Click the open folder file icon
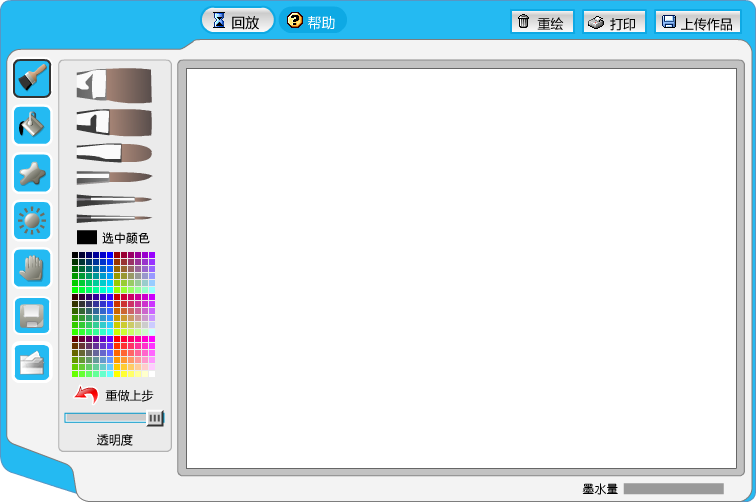 32,363
